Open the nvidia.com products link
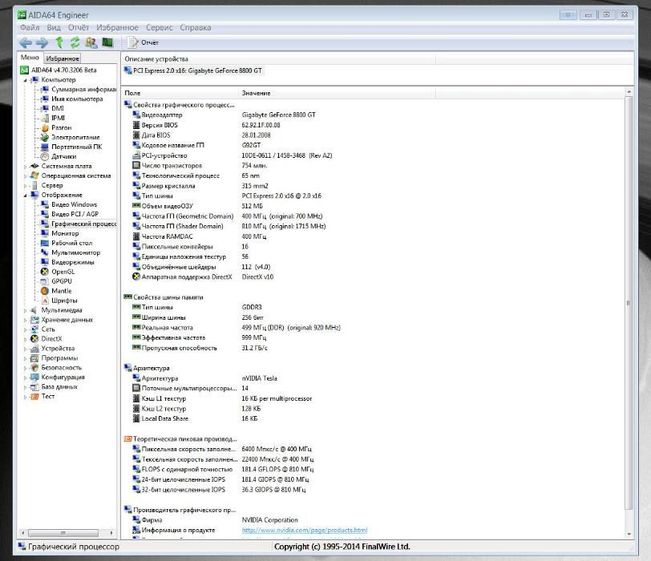The image size is (651, 561). (x=304, y=530)
